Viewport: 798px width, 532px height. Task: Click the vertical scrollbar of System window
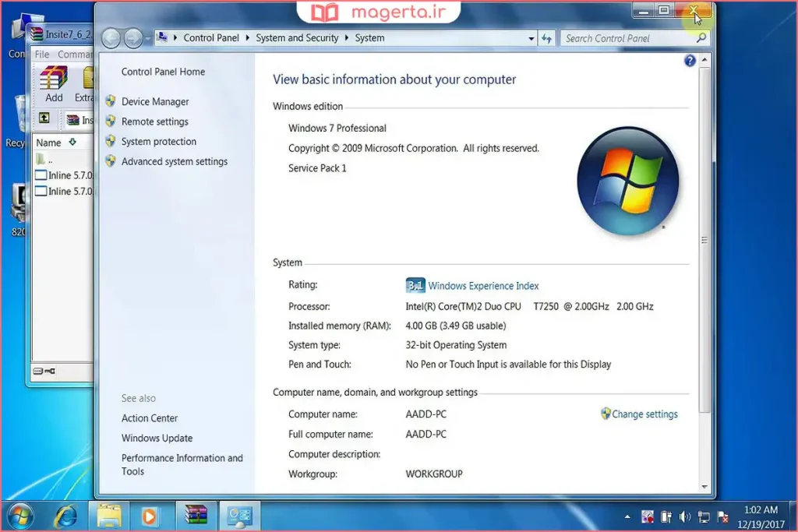(x=705, y=234)
